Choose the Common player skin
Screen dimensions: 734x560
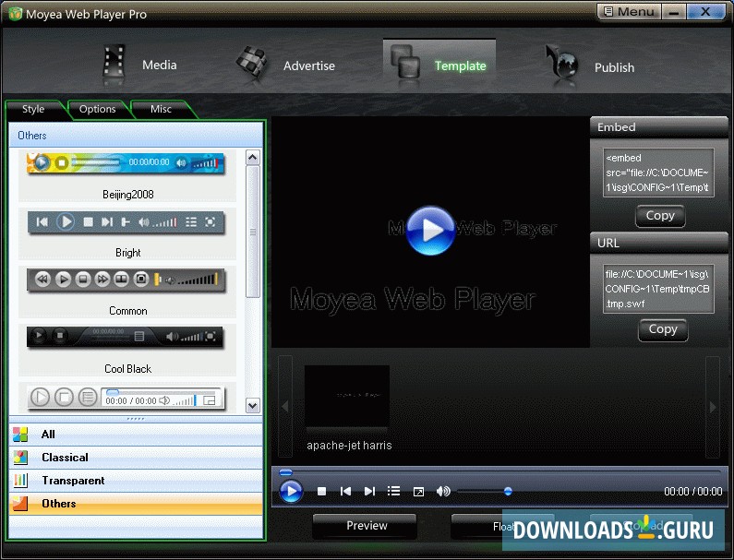(x=126, y=292)
